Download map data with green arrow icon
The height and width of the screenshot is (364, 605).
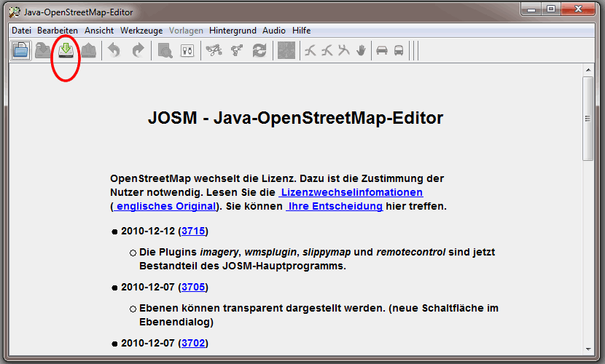66,50
